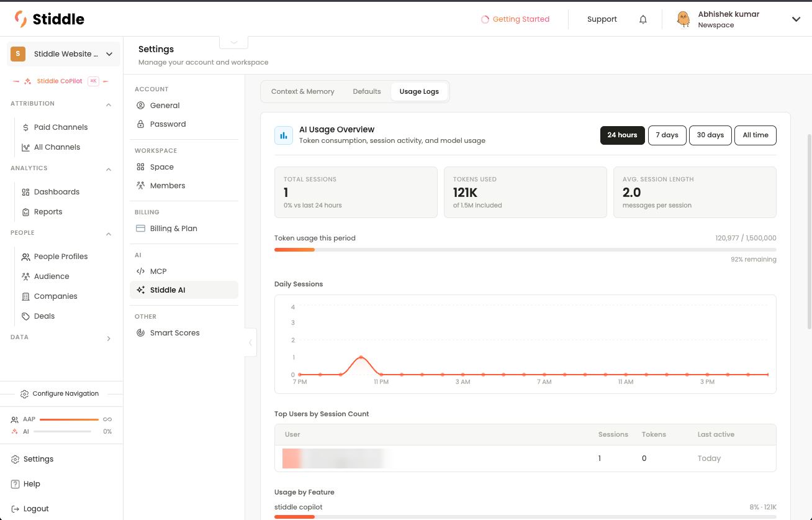Select the 30 days range
The height and width of the screenshot is (520, 812).
click(x=710, y=135)
